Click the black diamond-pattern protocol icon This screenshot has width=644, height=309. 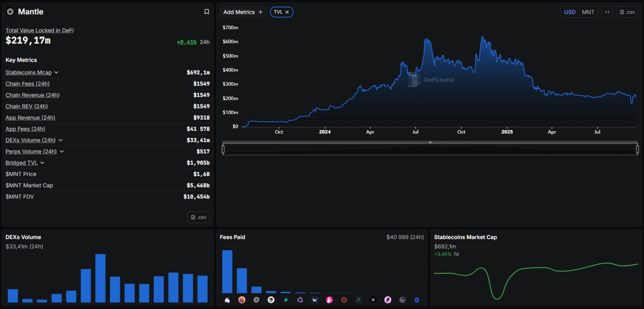pos(373,300)
